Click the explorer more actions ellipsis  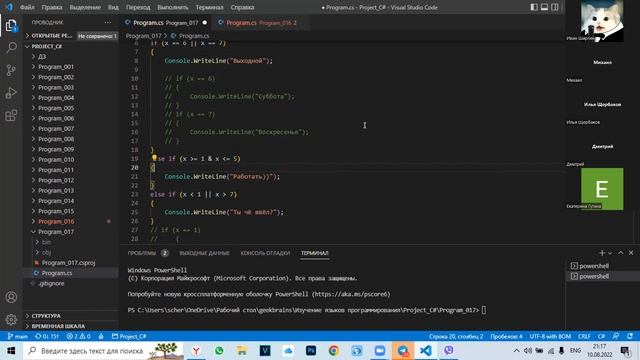[108, 22]
